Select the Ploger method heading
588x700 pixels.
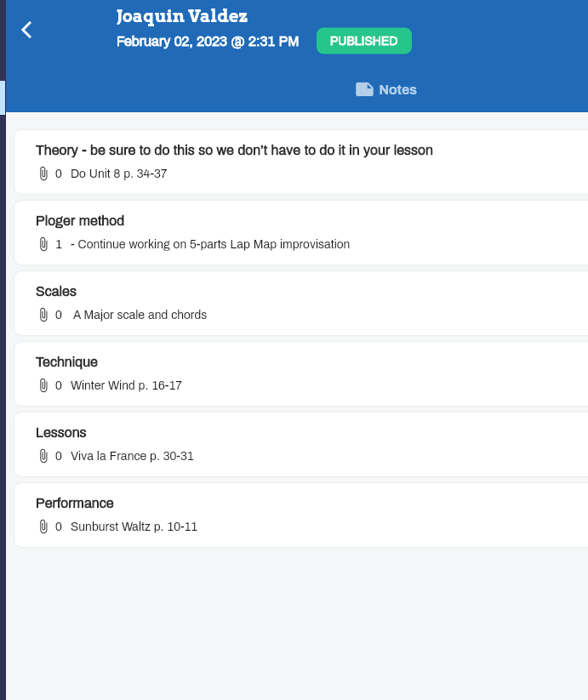coord(80,220)
